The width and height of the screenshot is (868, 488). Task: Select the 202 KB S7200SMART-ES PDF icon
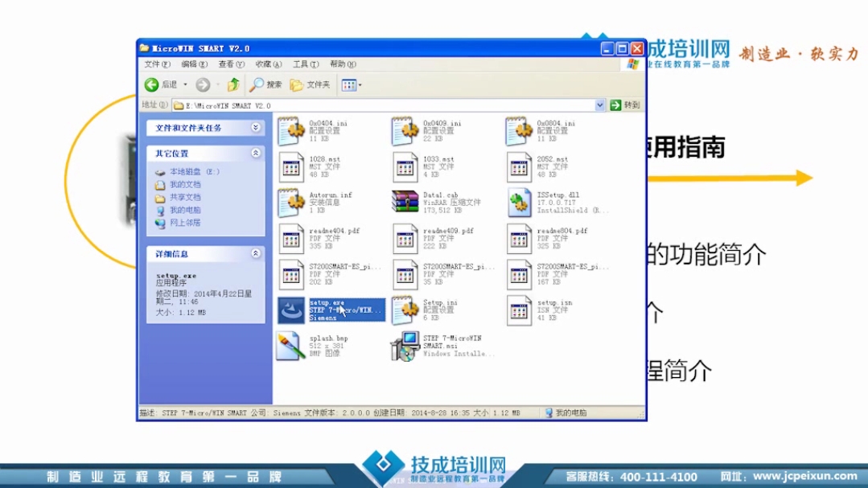click(x=291, y=274)
